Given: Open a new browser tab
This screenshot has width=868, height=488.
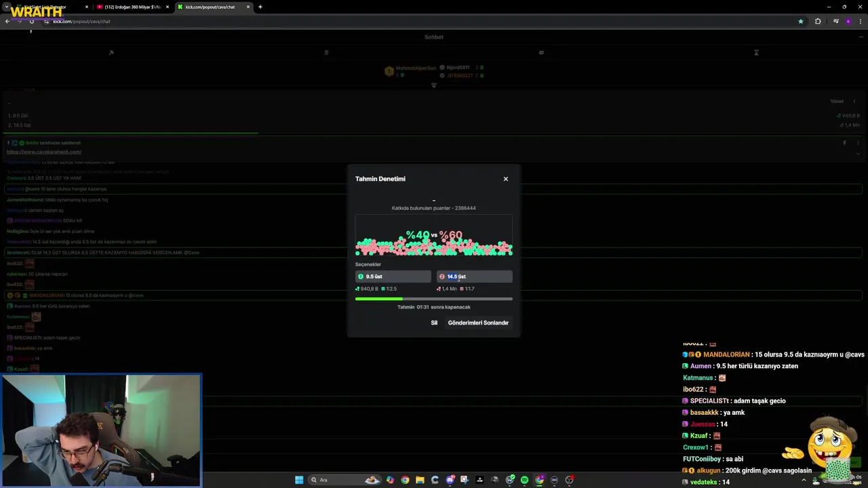Looking at the screenshot, I should click(x=260, y=7).
